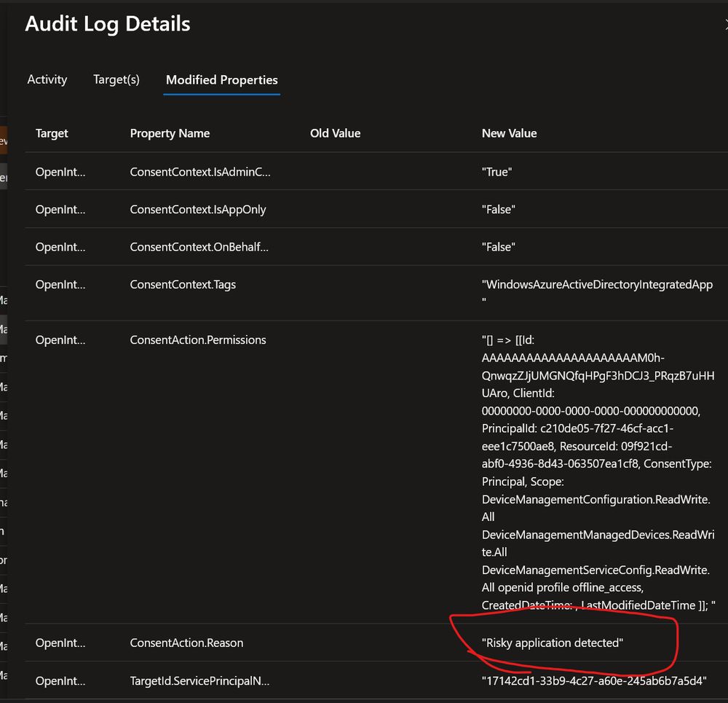Click the Property Name column header

click(170, 133)
